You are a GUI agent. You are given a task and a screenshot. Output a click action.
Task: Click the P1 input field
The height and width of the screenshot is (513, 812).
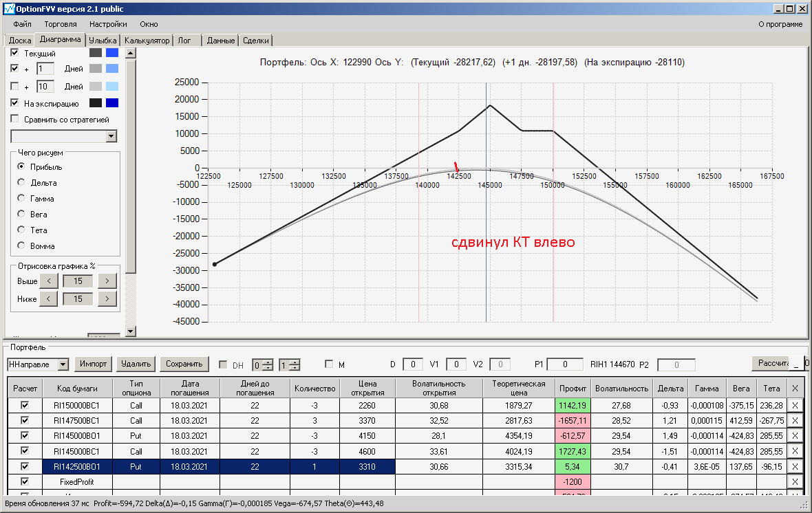coord(565,364)
